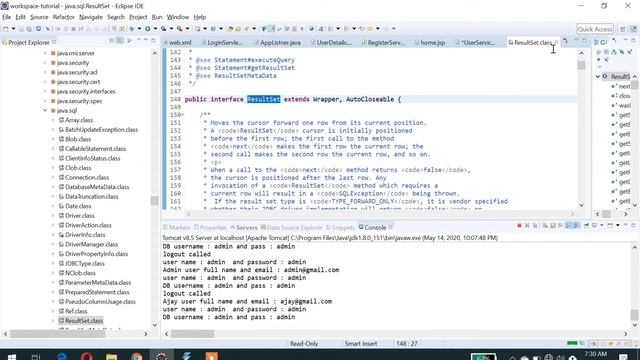The width and height of the screenshot is (640, 360).
Task: Click Task View icon on taskbar
Action: 36,356
